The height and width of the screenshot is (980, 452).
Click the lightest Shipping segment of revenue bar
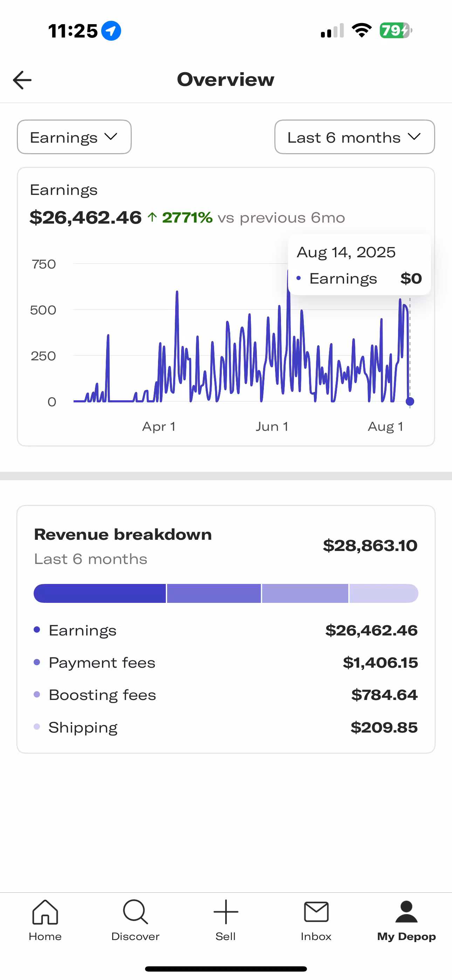pyautogui.click(x=384, y=593)
